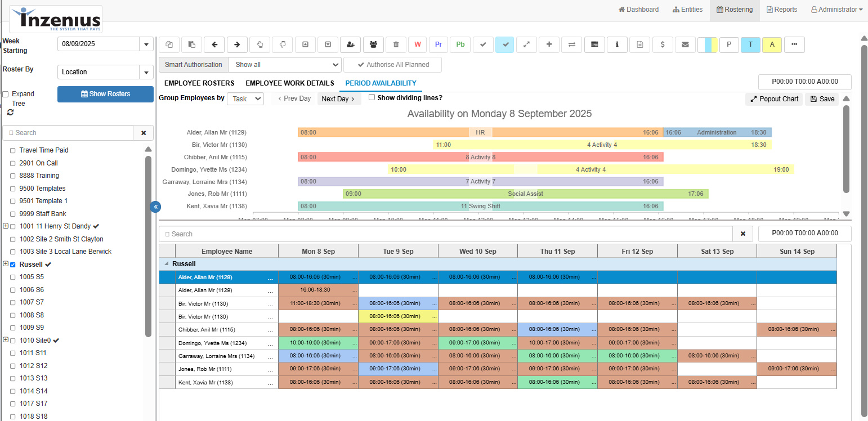Click the group of people icon
The height and width of the screenshot is (421, 868).
[373, 44]
